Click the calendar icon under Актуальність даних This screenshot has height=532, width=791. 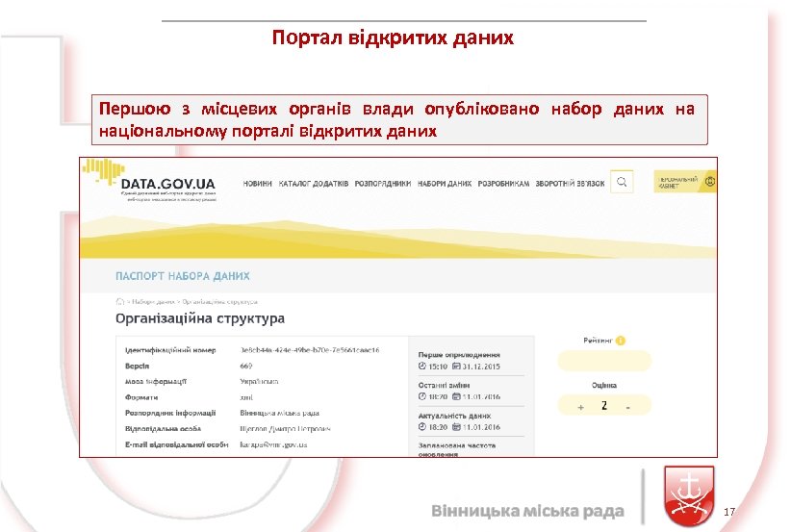point(456,426)
